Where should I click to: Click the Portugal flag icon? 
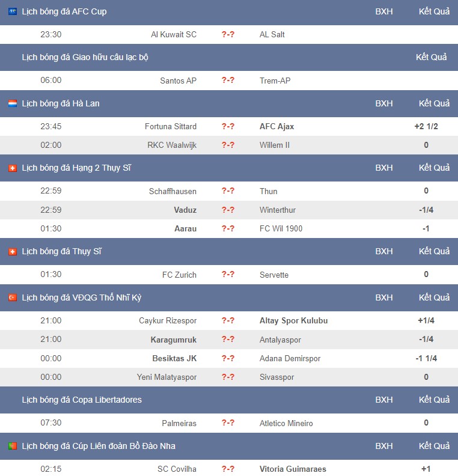[13, 446]
